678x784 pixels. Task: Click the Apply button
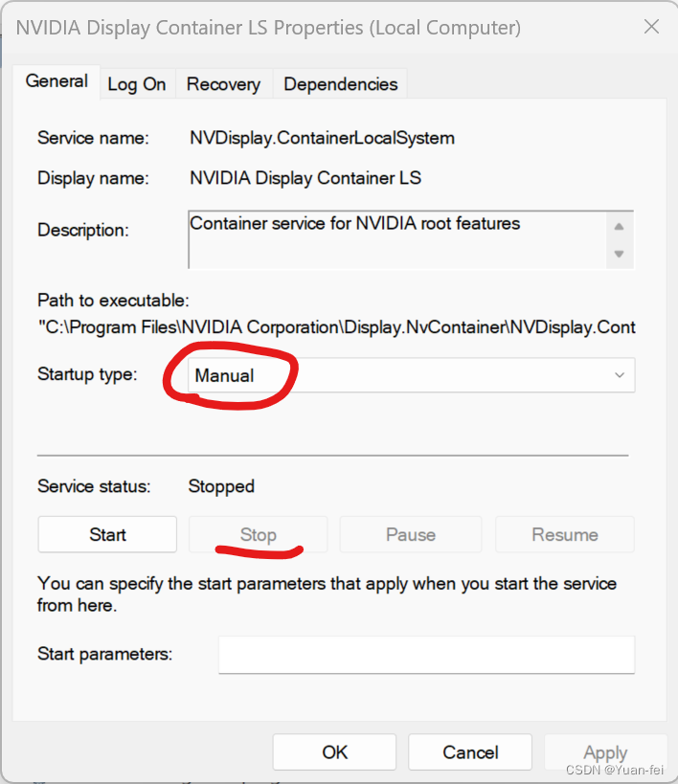pos(605,752)
